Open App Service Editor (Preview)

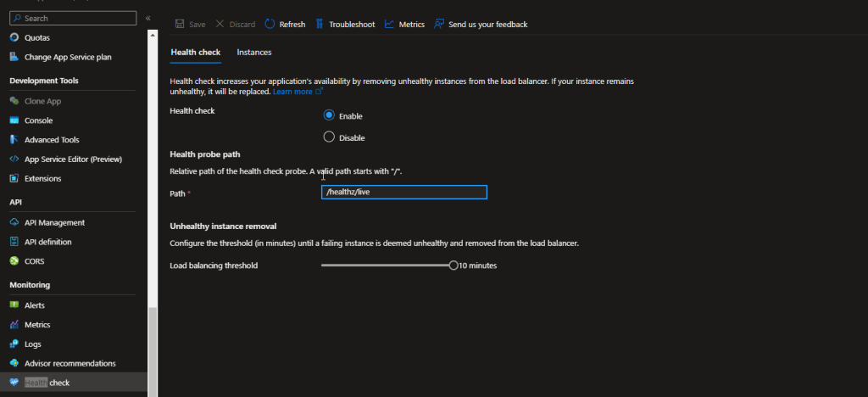[x=73, y=159]
